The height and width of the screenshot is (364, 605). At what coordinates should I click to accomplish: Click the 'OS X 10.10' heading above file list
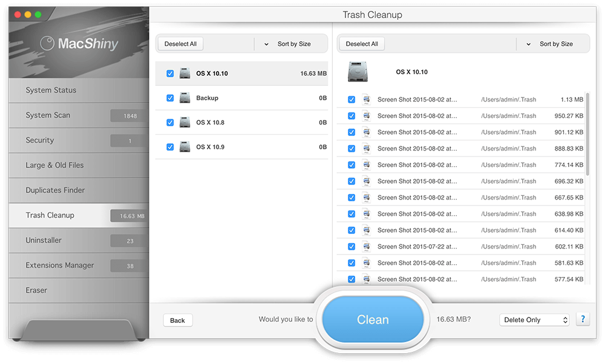pyautogui.click(x=411, y=72)
